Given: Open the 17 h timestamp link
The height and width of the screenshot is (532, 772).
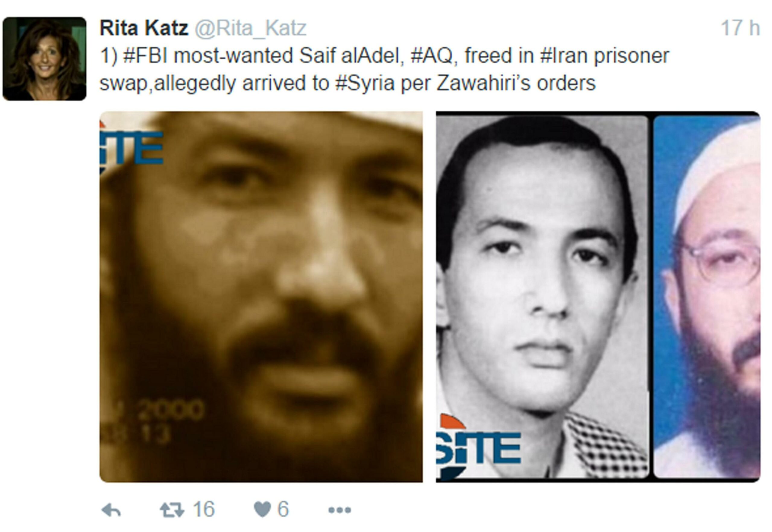Looking at the screenshot, I should pyautogui.click(x=741, y=28).
